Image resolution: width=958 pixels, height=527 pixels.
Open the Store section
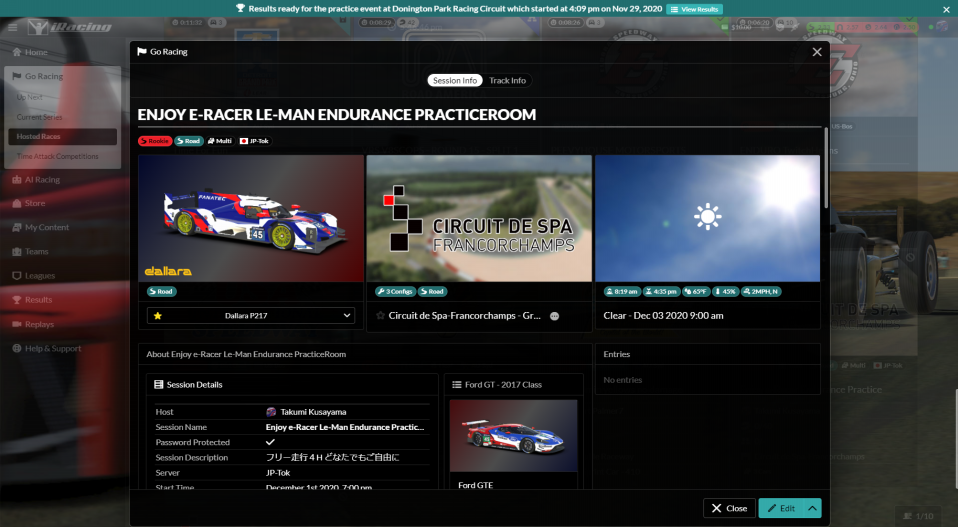click(x=29, y=203)
